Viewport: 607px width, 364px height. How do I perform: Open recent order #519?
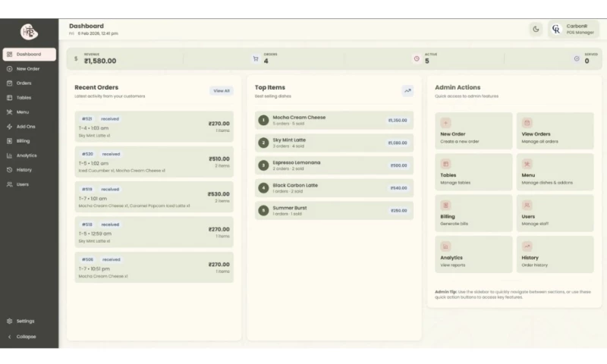click(154, 197)
